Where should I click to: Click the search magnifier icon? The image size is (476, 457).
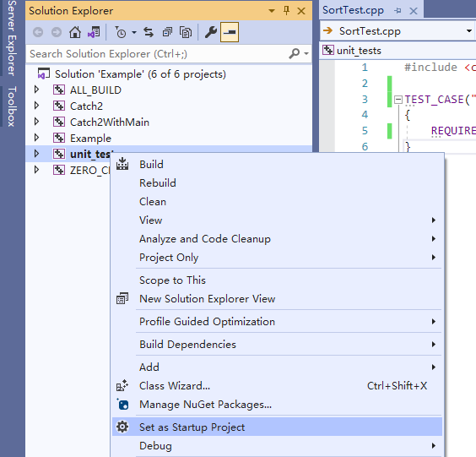coord(295,53)
